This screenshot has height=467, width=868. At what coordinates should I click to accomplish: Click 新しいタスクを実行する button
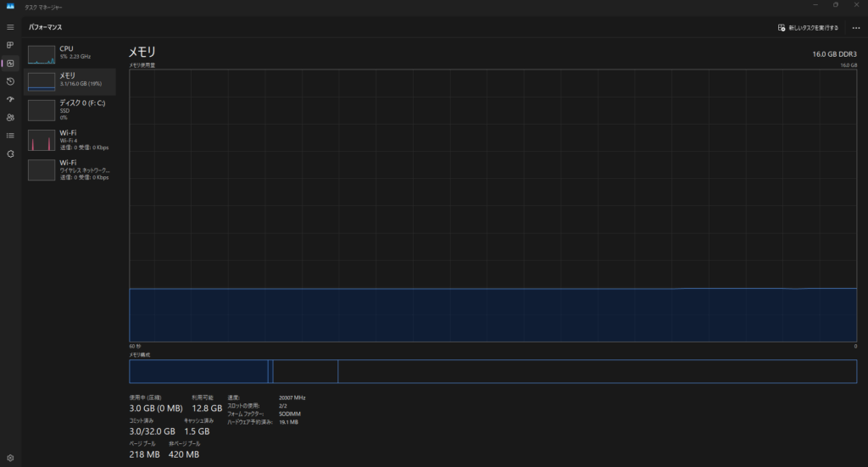point(808,27)
